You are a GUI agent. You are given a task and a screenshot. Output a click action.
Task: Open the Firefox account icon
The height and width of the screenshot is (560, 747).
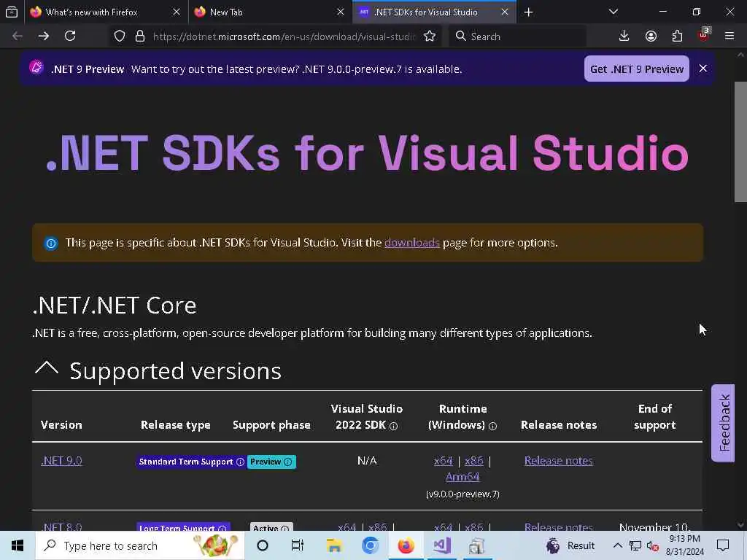tap(651, 36)
